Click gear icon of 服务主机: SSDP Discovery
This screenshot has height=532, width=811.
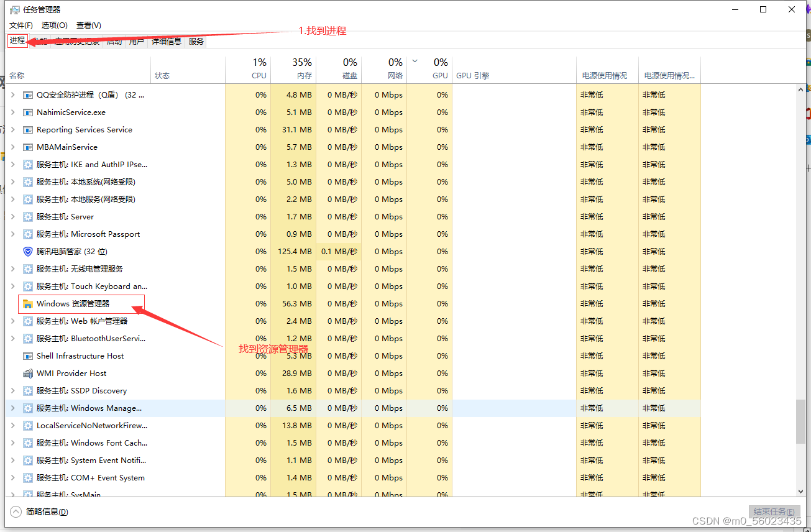click(27, 391)
